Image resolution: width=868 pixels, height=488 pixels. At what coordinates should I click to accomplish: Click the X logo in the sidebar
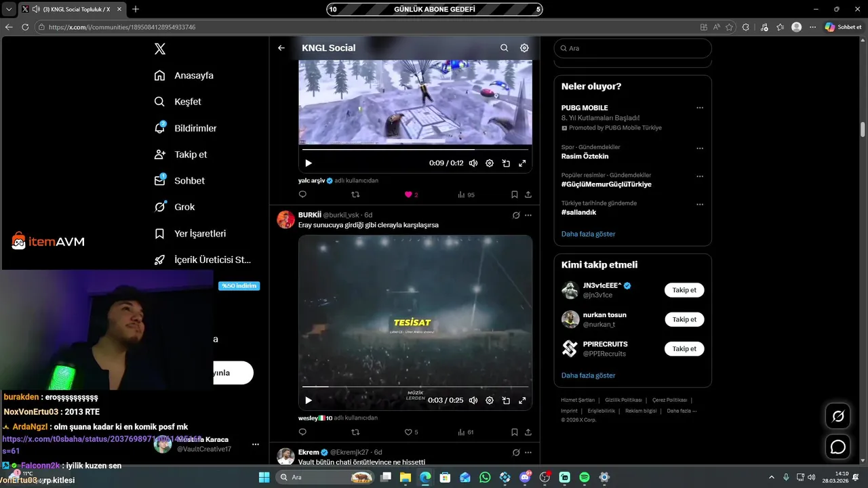[x=160, y=49]
